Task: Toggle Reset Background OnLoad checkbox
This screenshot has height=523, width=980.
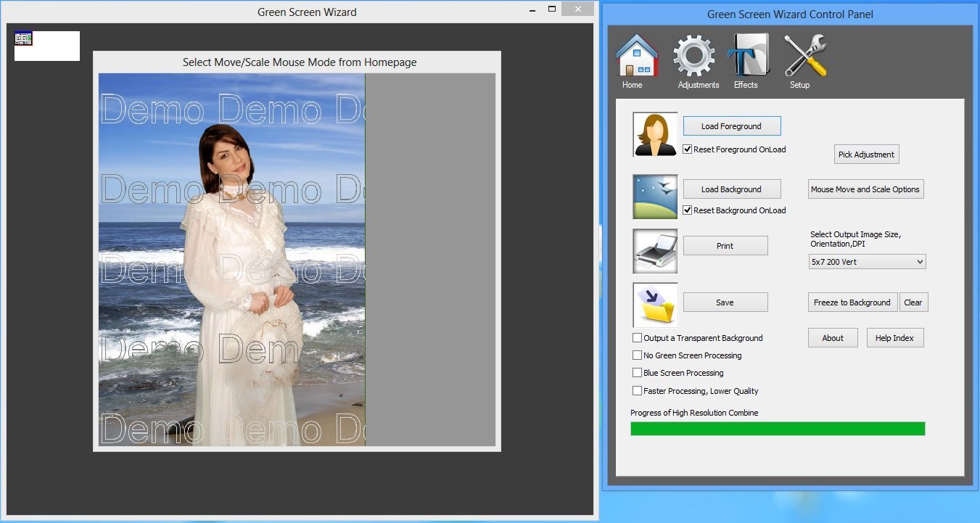Action: click(x=688, y=210)
